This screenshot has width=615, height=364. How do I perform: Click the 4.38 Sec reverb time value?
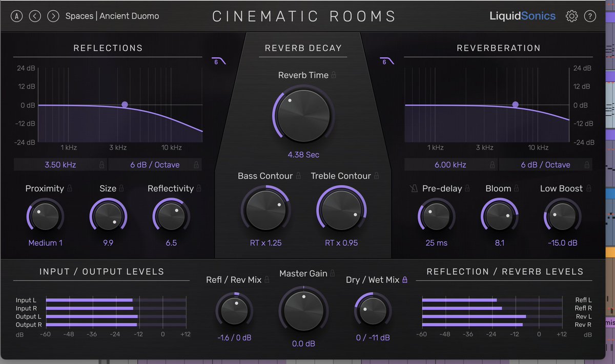click(303, 154)
